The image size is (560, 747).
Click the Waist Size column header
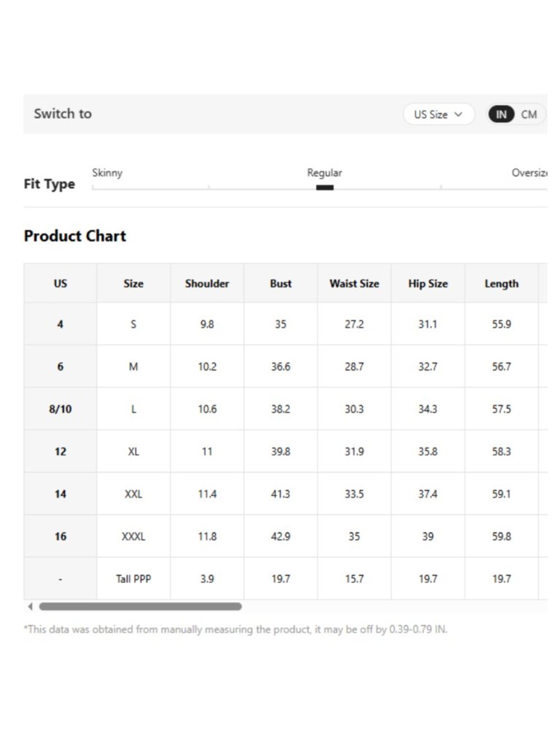[x=354, y=284]
